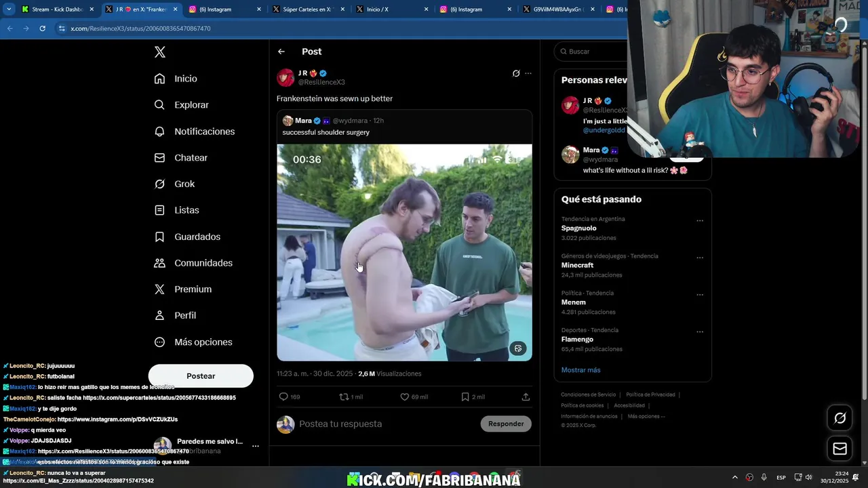Click the X logo in the sidebar
This screenshot has height=488, width=868.
tap(159, 52)
